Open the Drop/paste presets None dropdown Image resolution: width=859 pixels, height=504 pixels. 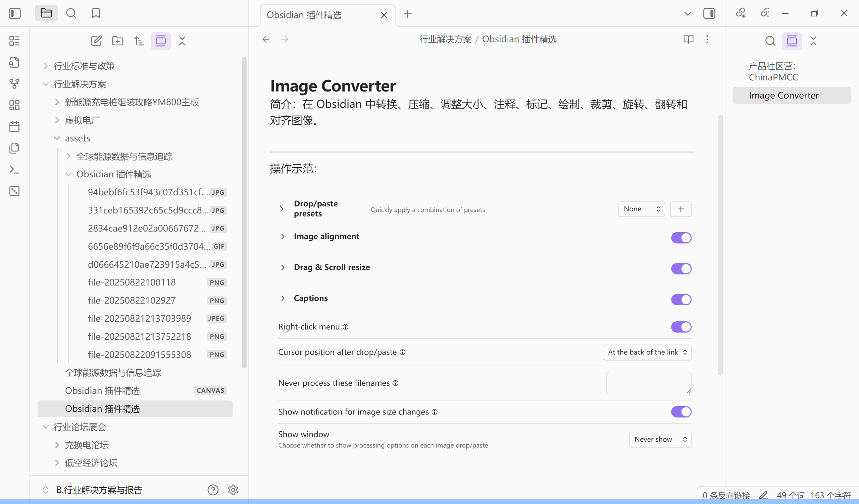pos(641,209)
